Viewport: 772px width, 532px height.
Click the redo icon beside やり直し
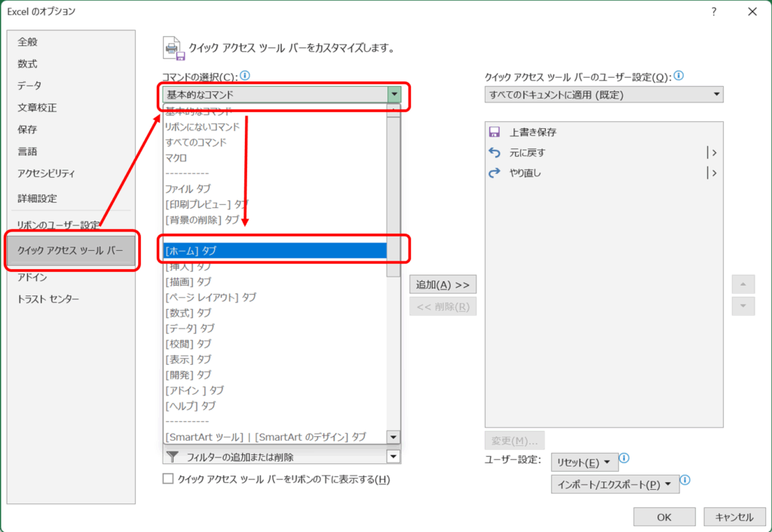495,173
